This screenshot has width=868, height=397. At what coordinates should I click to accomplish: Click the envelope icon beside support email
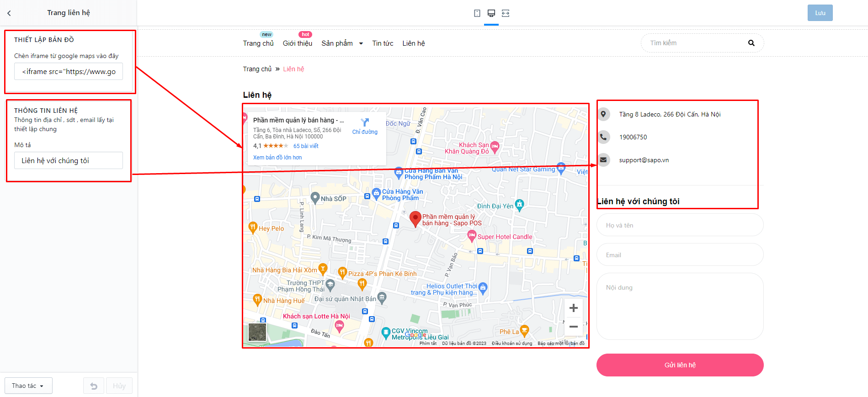tap(603, 160)
